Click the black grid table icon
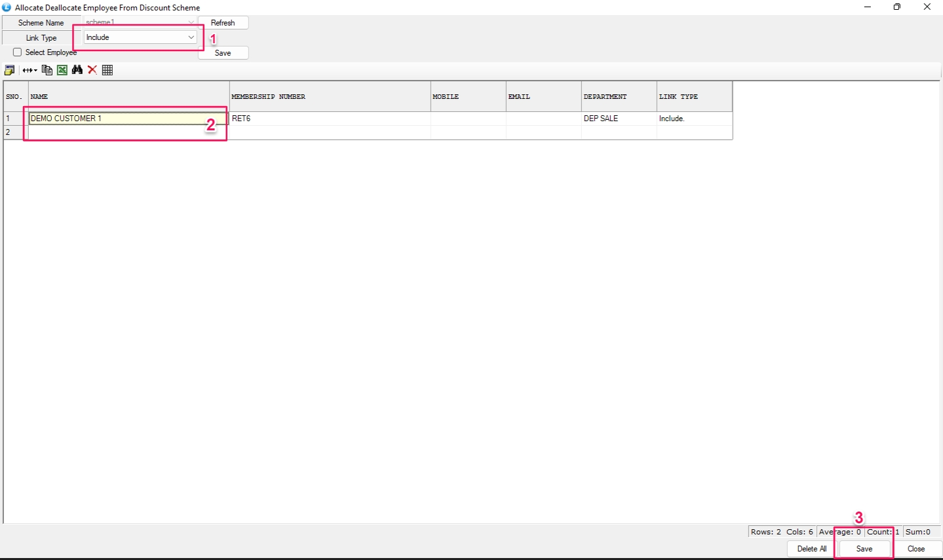This screenshot has height=560, width=943. pyautogui.click(x=107, y=70)
